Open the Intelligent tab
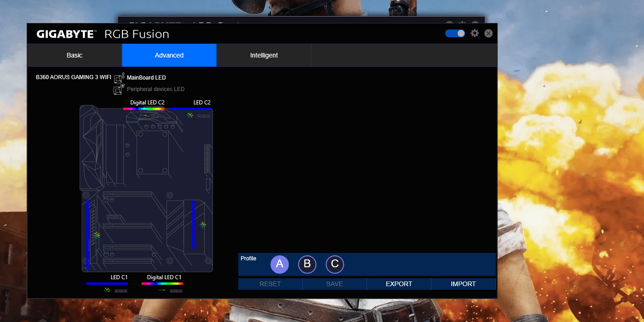This screenshot has width=644, height=322. pos(264,55)
